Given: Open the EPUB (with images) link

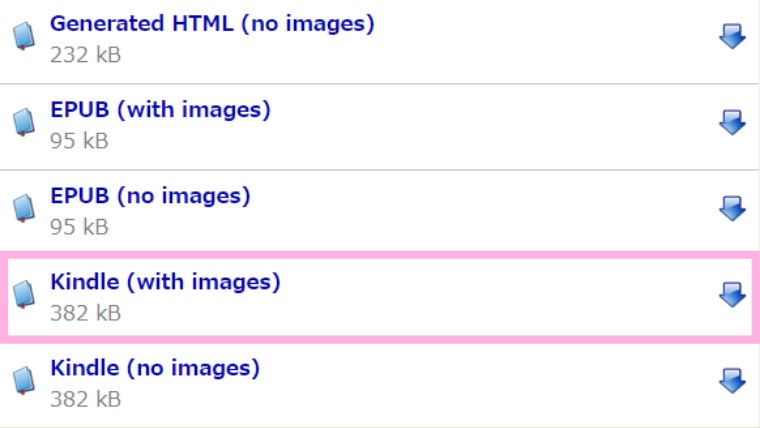Looking at the screenshot, I should point(160,110).
